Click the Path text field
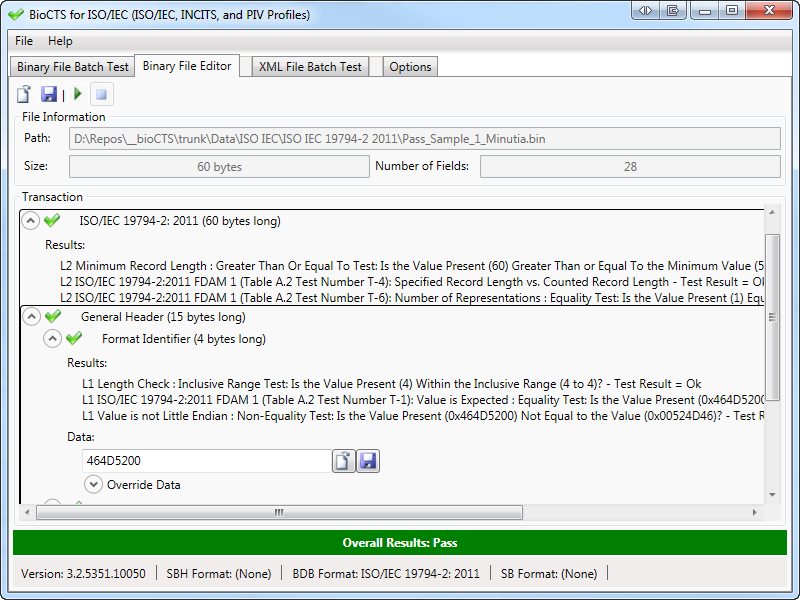Screen dimensions: 800x600 click(x=425, y=138)
